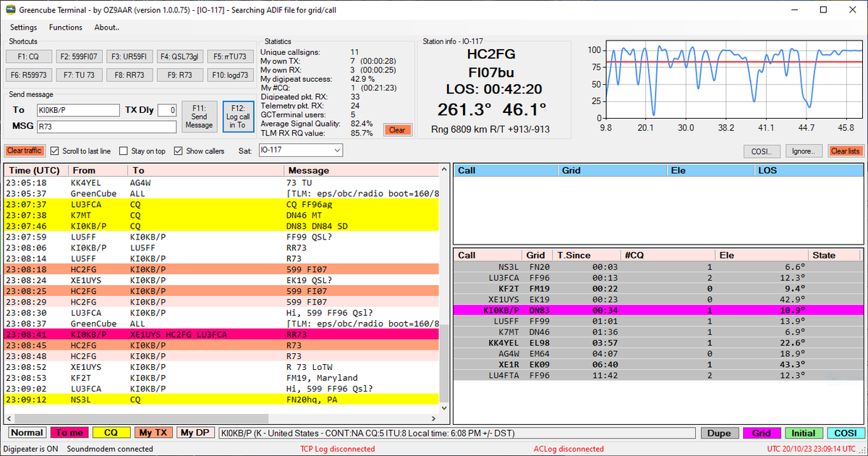The height and width of the screenshot is (456, 868).
Task: Click the F7: TU 73 shortcut
Action: pyautogui.click(x=79, y=75)
